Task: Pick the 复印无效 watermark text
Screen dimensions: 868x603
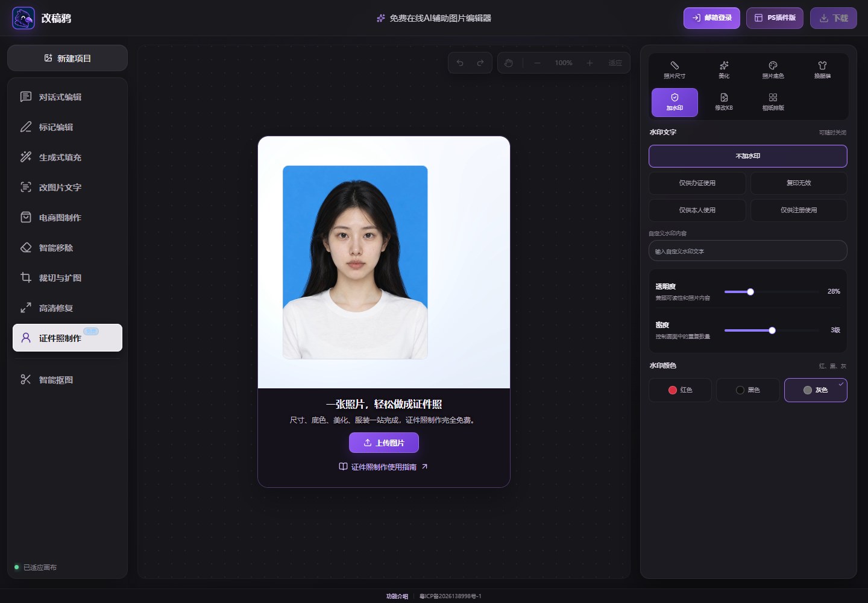Action: point(799,183)
